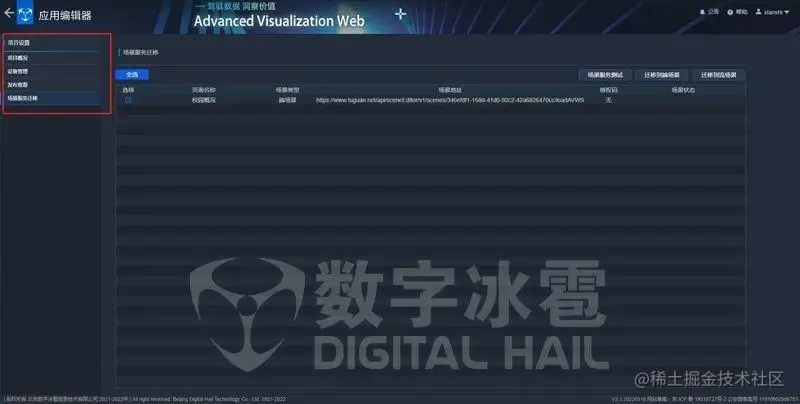The height and width of the screenshot is (404, 800).
Task: Click the 项目设置 sidebar header
Action: pos(52,43)
